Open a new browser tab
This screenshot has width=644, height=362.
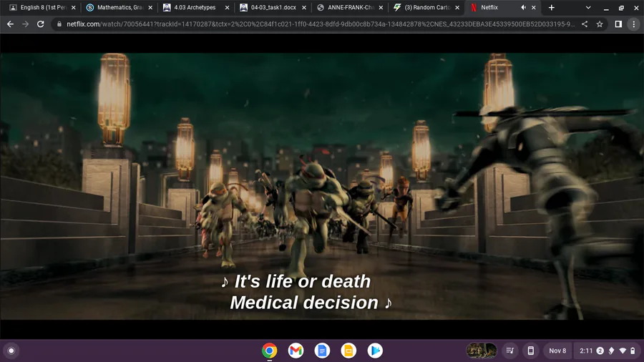click(551, 7)
